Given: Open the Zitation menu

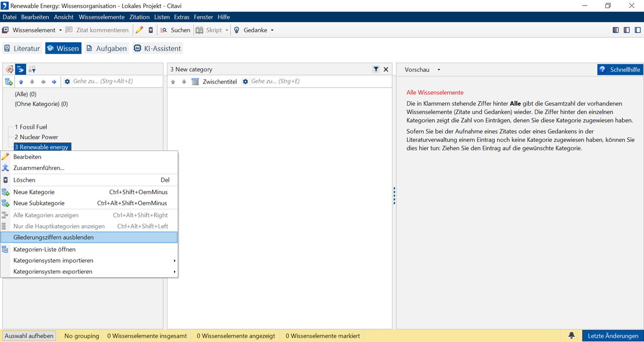Looking at the screenshot, I should pyautogui.click(x=139, y=17).
